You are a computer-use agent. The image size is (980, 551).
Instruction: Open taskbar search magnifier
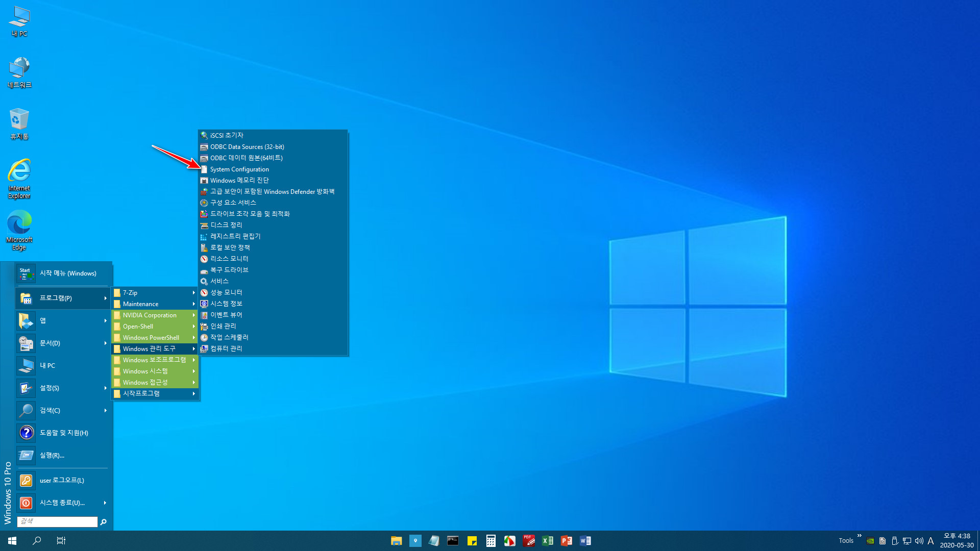pos(37,541)
